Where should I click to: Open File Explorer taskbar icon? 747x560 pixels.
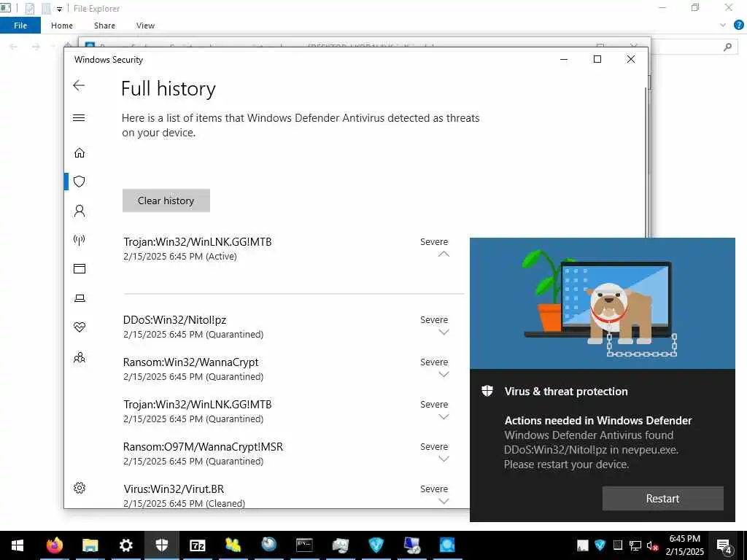click(x=90, y=545)
